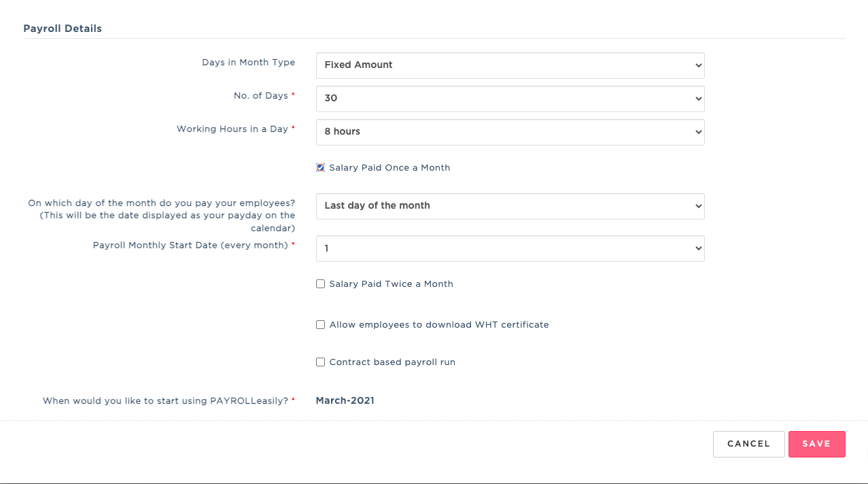
Task: Click the Salary Paid Twice a Month label text
Action: 392,284
